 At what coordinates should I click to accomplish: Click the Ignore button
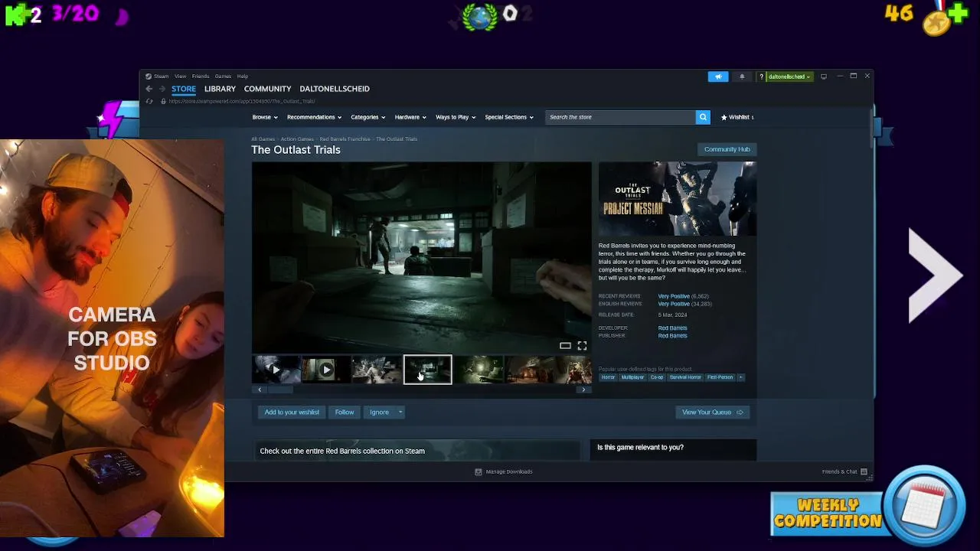pos(379,412)
